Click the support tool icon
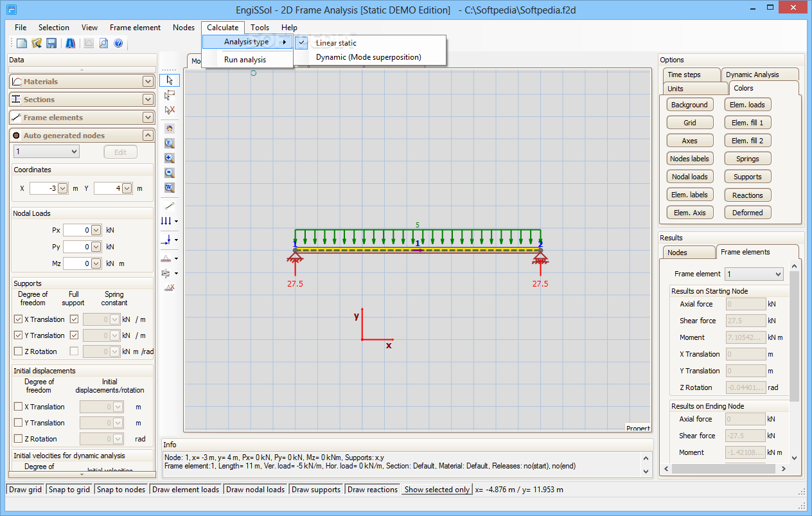 pos(166,258)
